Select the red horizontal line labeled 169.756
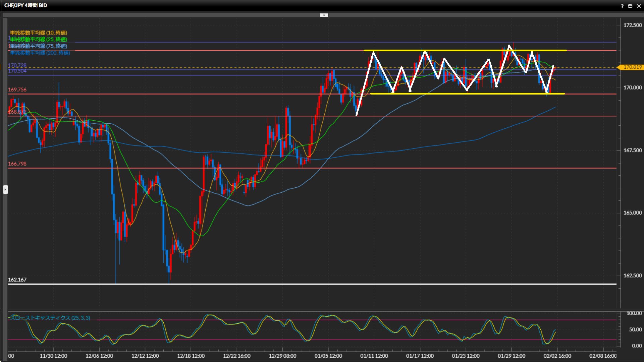This screenshot has width=644, height=362. point(201,94)
